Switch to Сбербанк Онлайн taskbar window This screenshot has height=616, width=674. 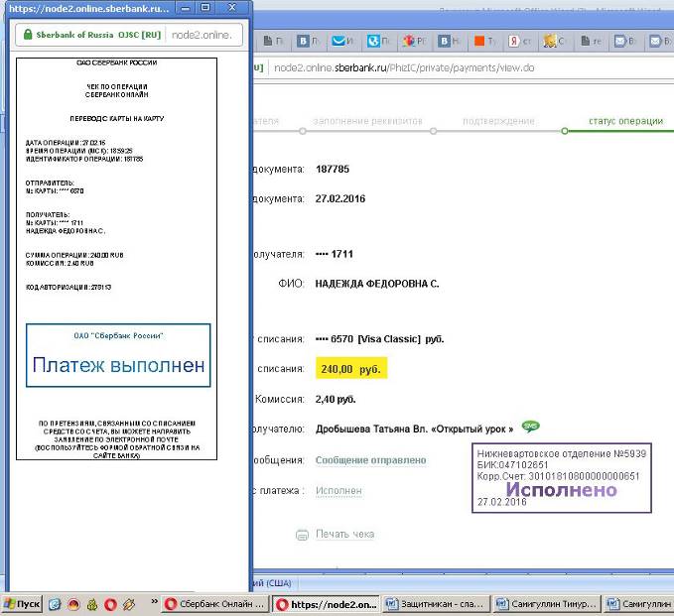(215, 604)
